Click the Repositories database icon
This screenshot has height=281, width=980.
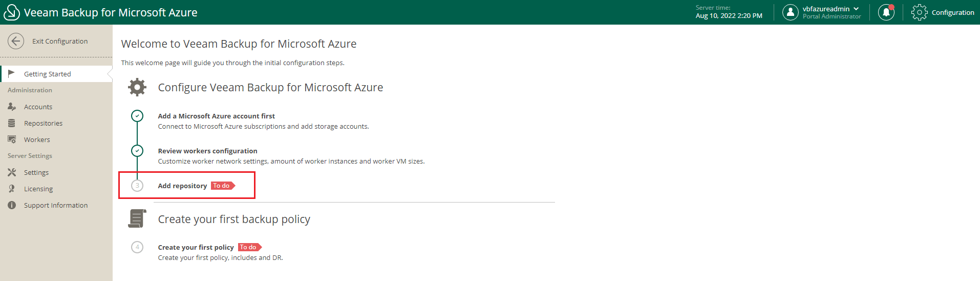click(x=12, y=123)
